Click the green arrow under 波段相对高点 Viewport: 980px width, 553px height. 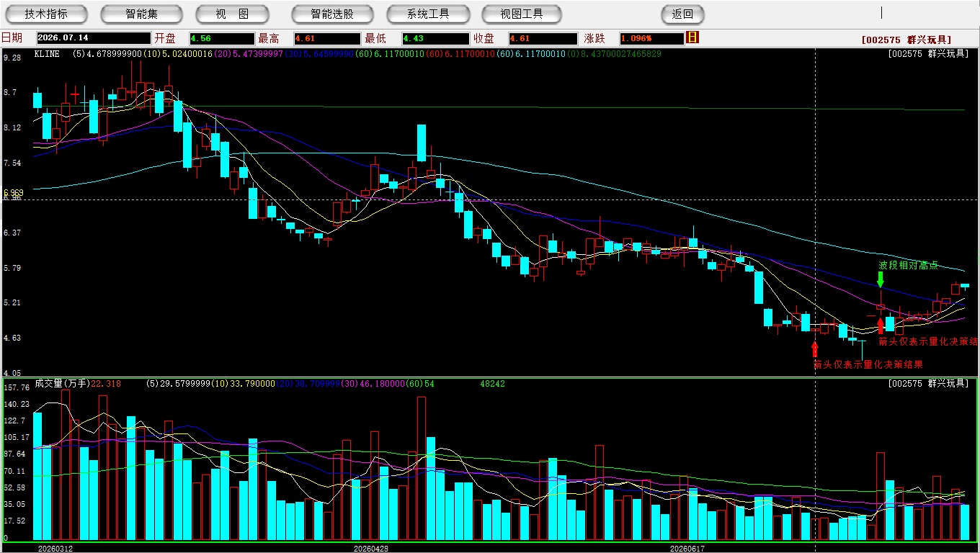pyautogui.click(x=881, y=279)
